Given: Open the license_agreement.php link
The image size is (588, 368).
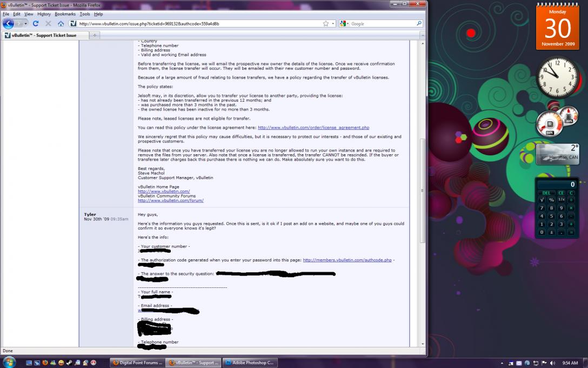Looking at the screenshot, I should pos(313,128).
